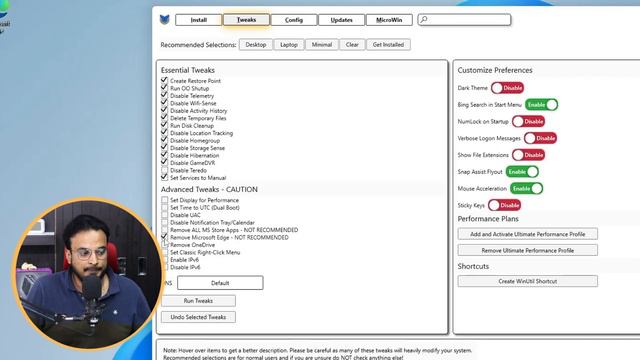Toggle Snap Assist Flyout switch

click(522, 172)
